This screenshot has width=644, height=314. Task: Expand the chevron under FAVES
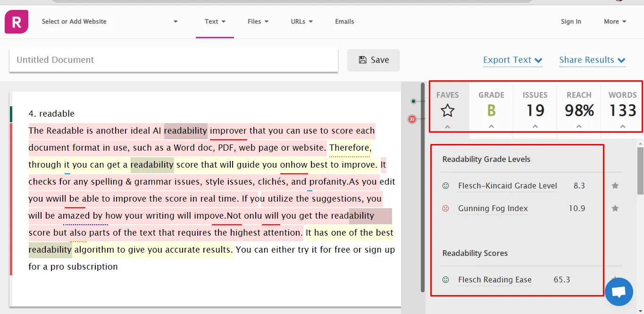point(447,127)
